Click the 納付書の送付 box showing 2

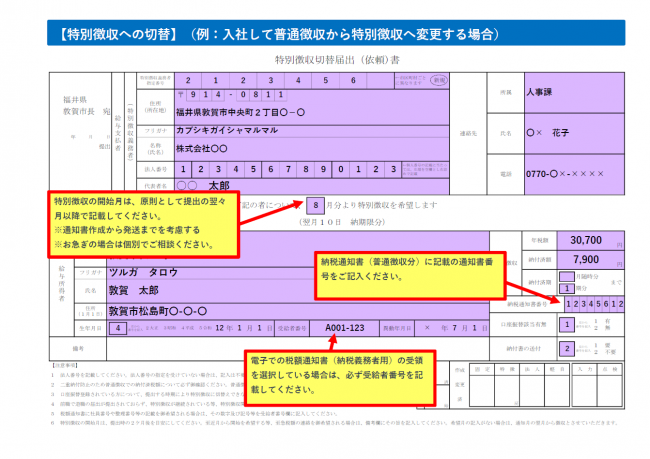click(567, 349)
